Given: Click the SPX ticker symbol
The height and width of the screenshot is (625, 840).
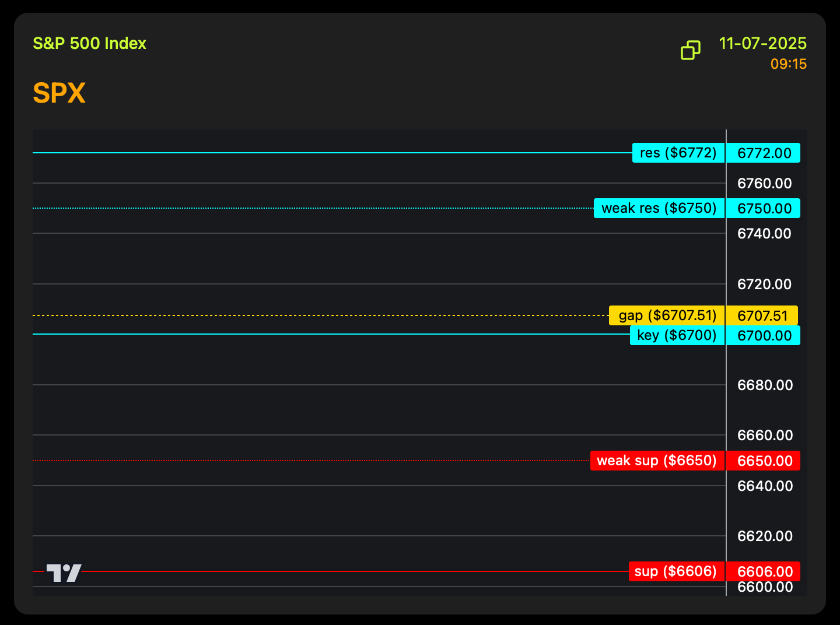Looking at the screenshot, I should [60, 93].
